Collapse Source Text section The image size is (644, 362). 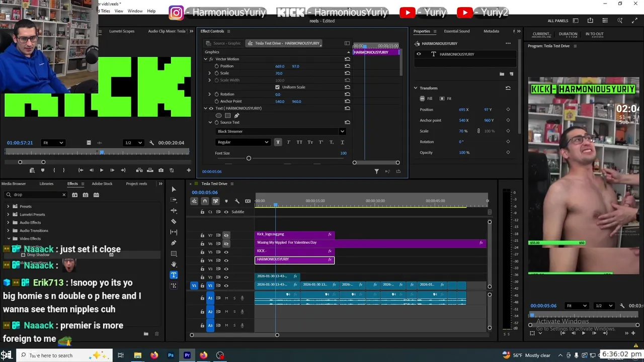click(210, 122)
